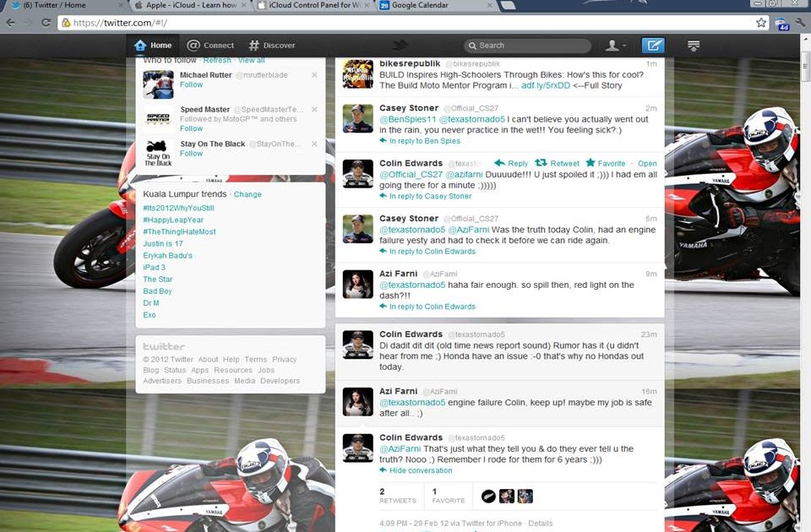811x532 pixels.
Task: Open the #TheThingIHateMost trend
Action: 179,231
